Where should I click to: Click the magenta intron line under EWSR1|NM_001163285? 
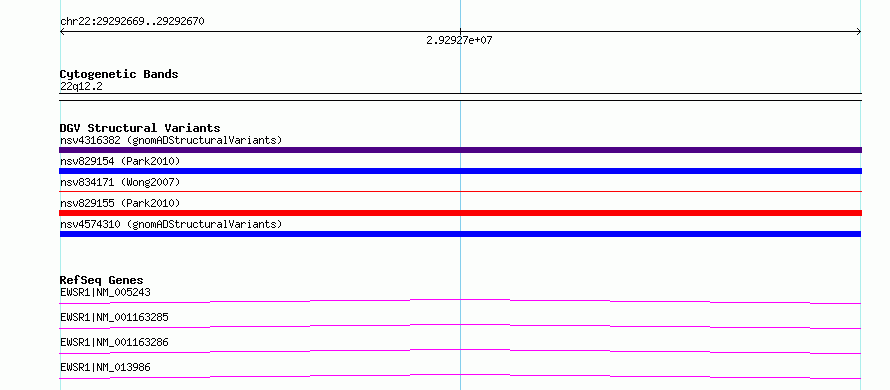point(460,326)
